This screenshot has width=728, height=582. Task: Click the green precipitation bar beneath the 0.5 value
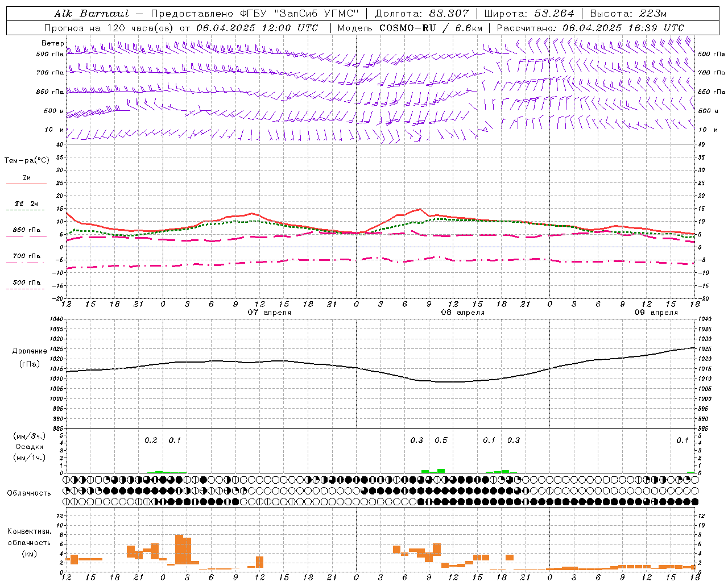pyautogui.click(x=441, y=471)
